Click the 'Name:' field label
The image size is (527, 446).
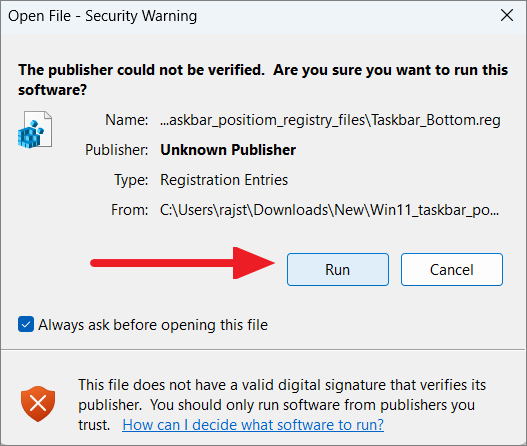pos(127,120)
